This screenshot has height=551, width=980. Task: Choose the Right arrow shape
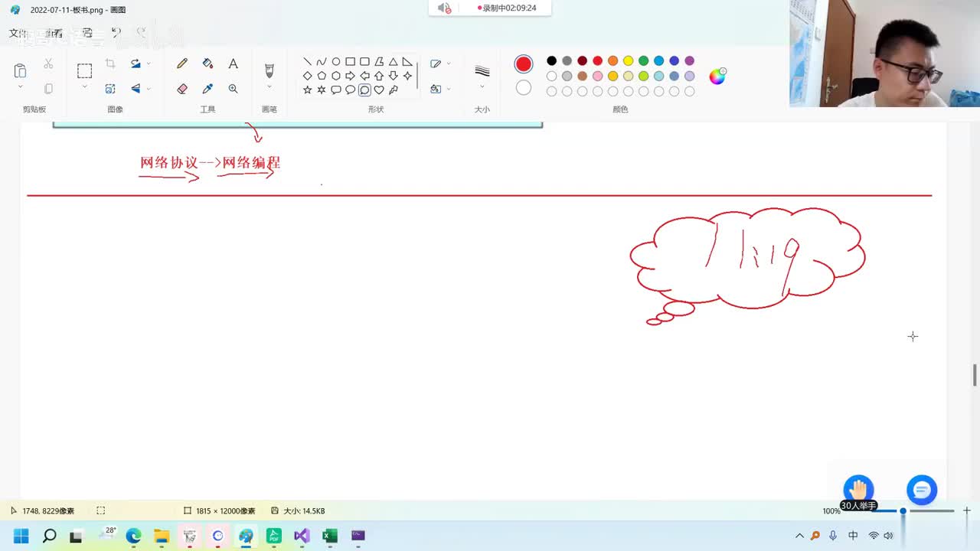[x=350, y=76]
